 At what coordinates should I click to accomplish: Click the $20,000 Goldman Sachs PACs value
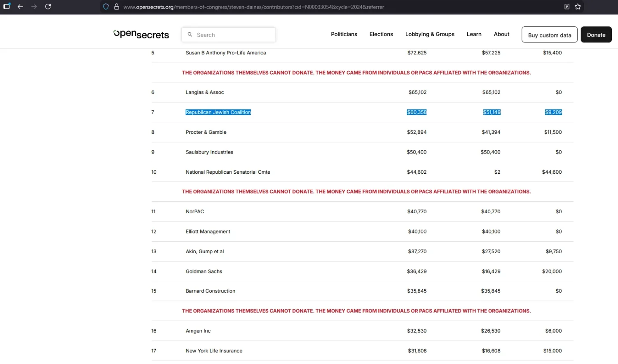click(x=552, y=271)
